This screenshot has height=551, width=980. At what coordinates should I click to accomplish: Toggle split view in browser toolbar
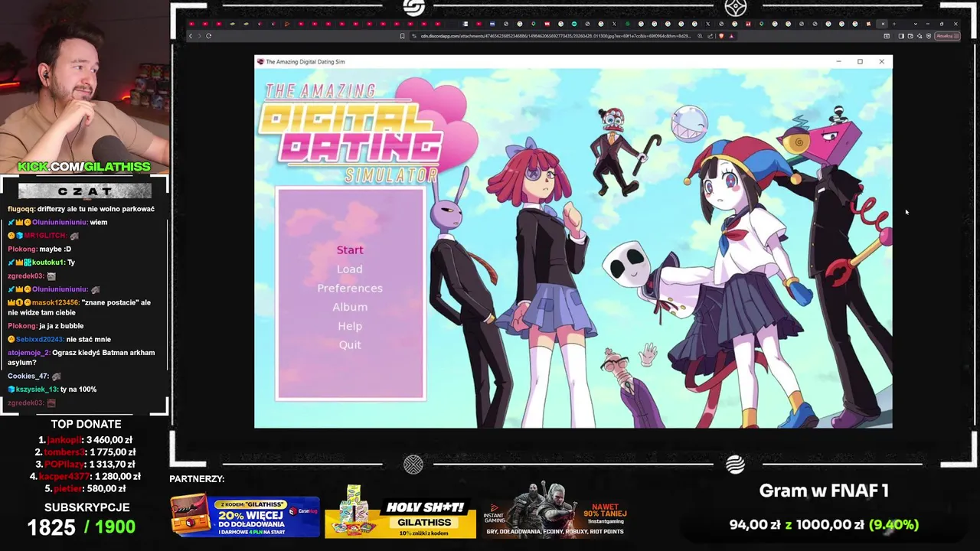(887, 36)
